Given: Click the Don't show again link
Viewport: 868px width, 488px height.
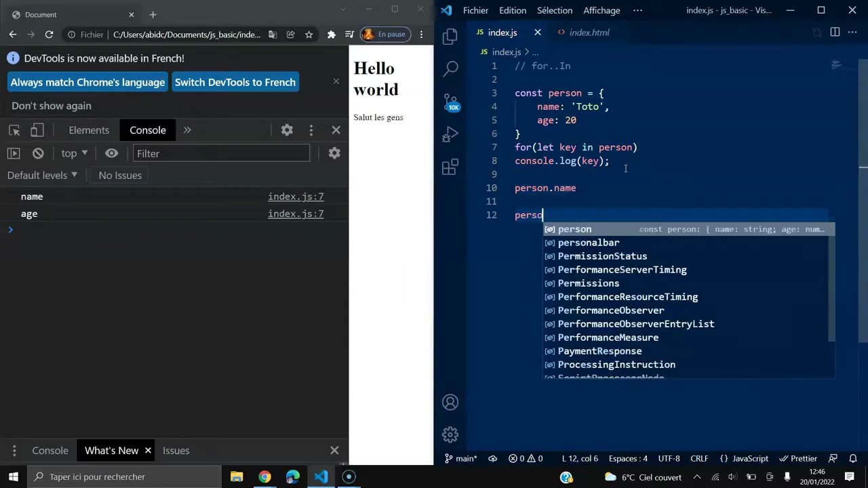Looking at the screenshot, I should pos(52,106).
